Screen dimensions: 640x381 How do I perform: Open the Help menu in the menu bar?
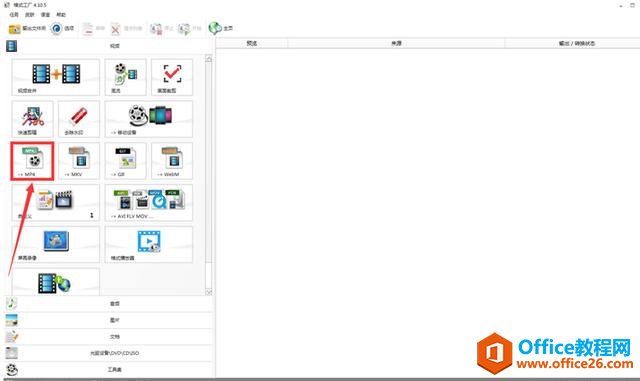[61, 15]
